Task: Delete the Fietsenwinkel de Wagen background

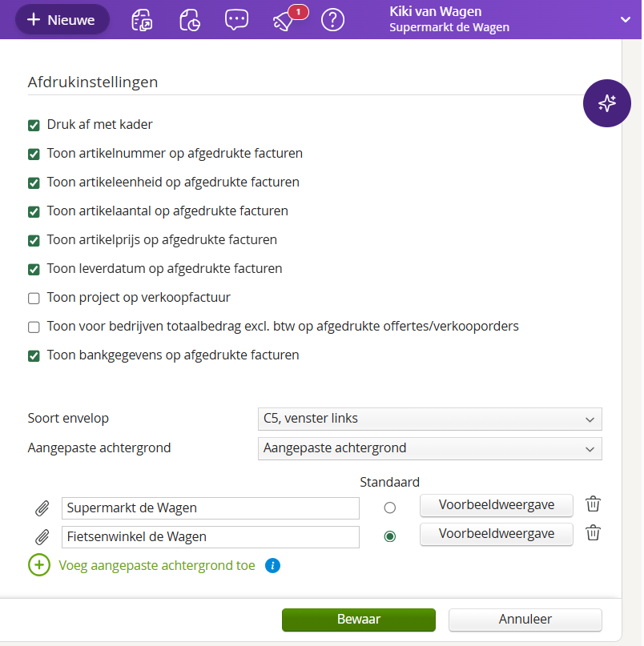Action: [x=593, y=533]
